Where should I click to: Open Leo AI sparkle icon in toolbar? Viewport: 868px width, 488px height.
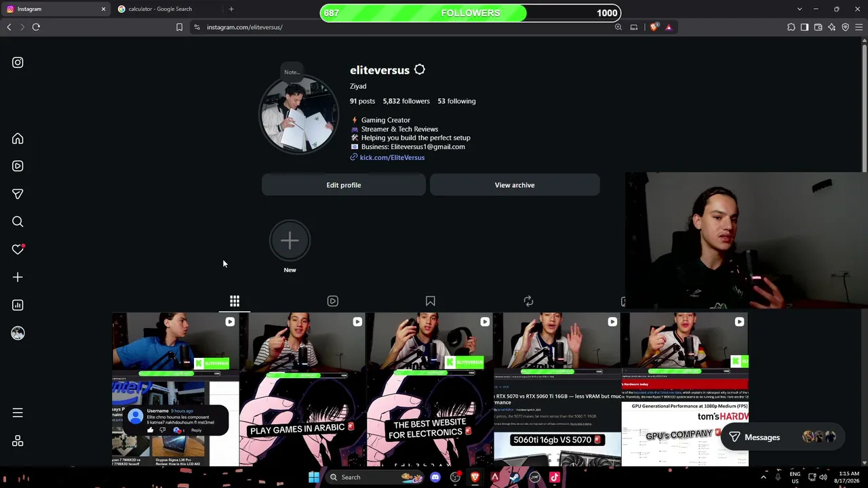[831, 27]
